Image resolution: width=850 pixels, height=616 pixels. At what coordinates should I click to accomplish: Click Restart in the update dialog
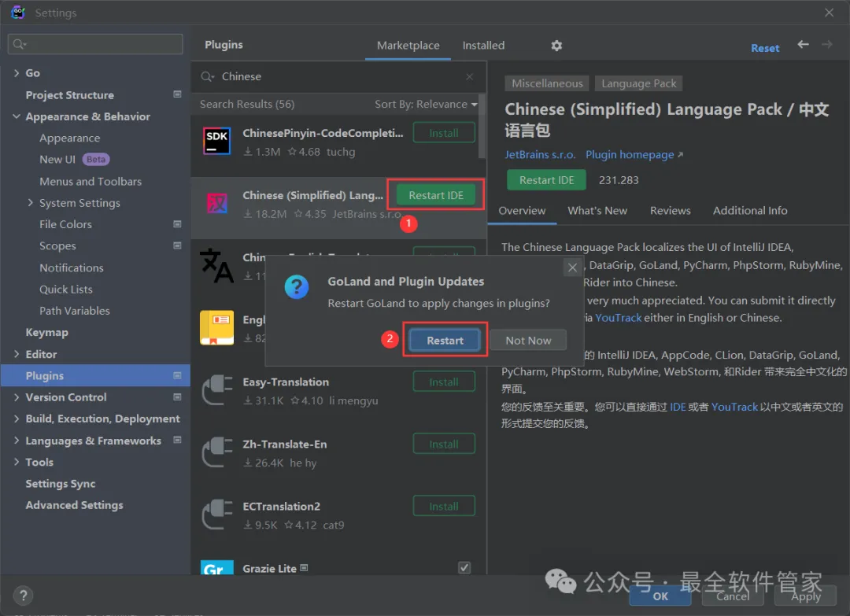(x=445, y=340)
